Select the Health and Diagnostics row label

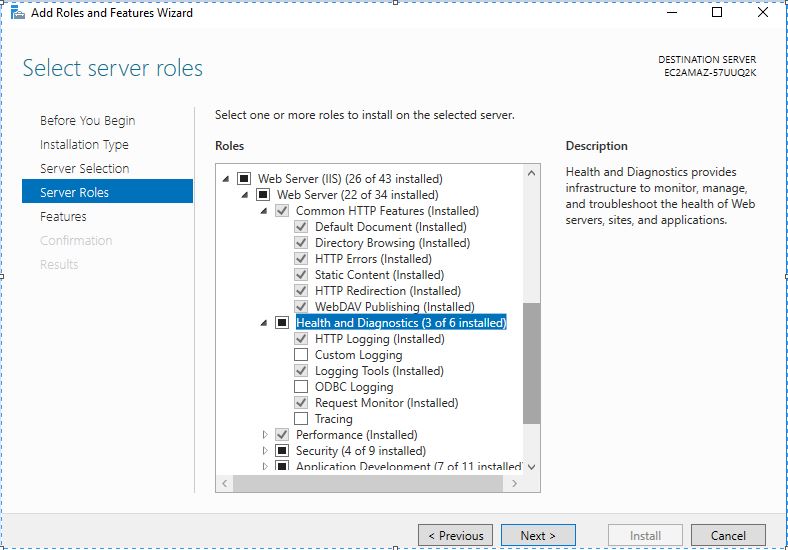point(401,323)
